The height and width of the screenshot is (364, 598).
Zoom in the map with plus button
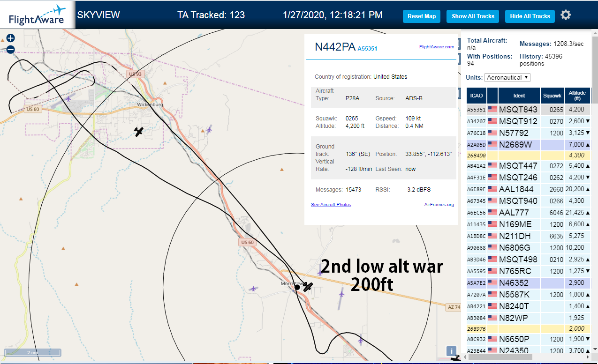(x=10, y=38)
